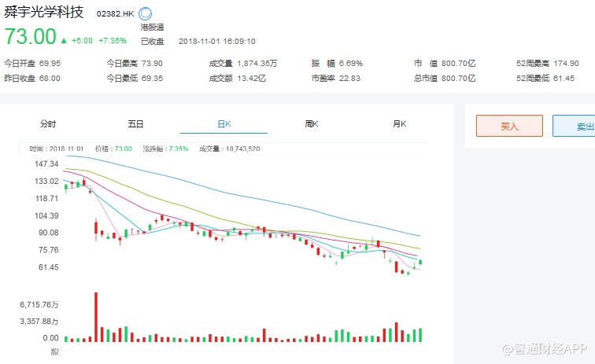Click the 已收盘 market closed status
This screenshot has height=364, width=595.
coord(152,41)
